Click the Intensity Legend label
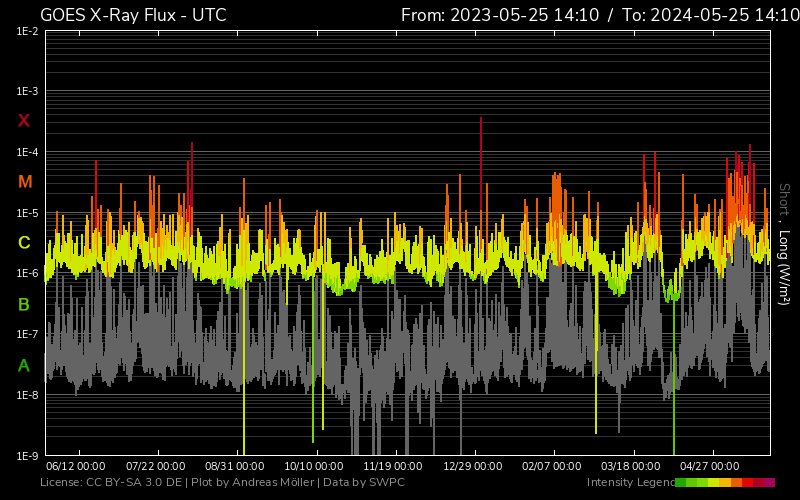The image size is (800, 500). pos(629,483)
